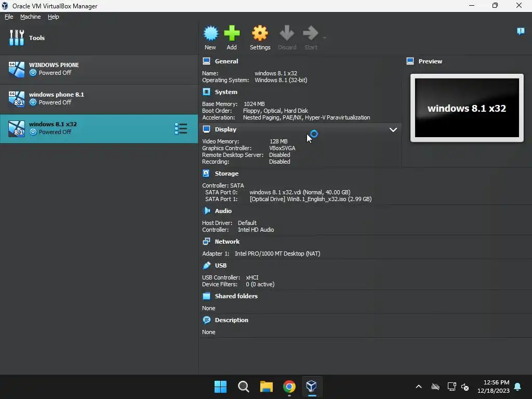Click the Preview section monitor icon

[x=410, y=61]
